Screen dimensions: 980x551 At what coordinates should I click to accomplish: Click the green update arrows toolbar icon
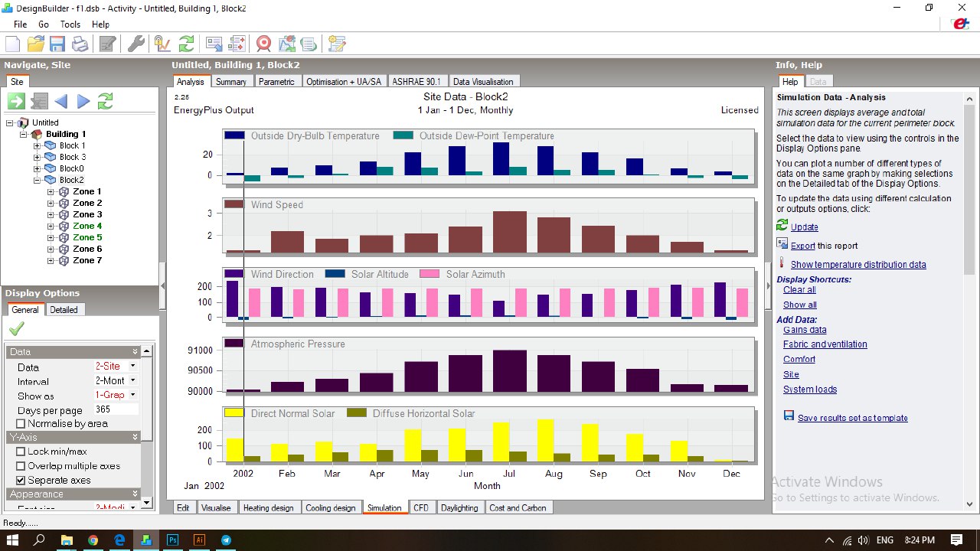tap(186, 44)
